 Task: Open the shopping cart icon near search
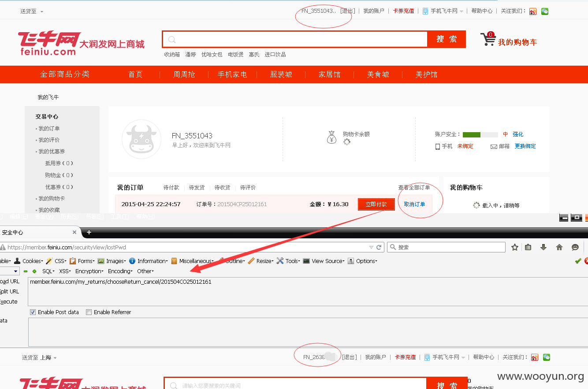point(488,39)
